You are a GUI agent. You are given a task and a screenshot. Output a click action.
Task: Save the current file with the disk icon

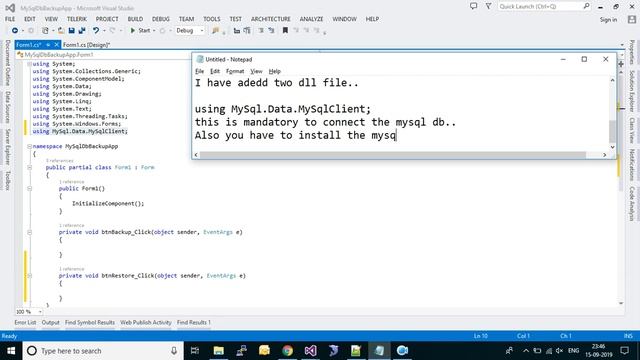[x=71, y=31]
